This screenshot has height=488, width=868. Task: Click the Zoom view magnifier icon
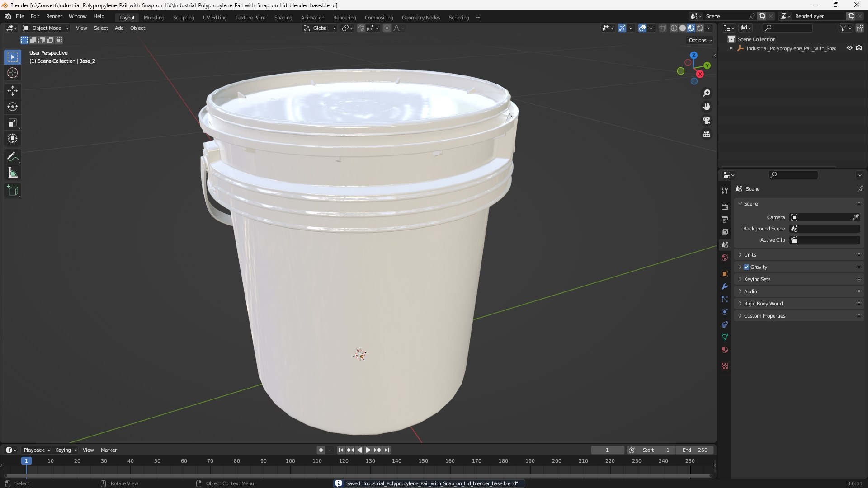coord(707,93)
